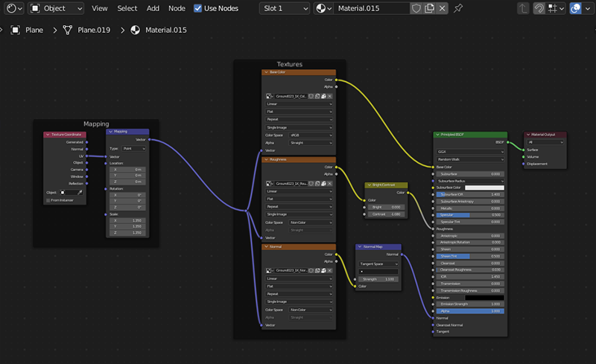
Task: Duplicate Material.015 with the new material icon
Action: point(430,8)
